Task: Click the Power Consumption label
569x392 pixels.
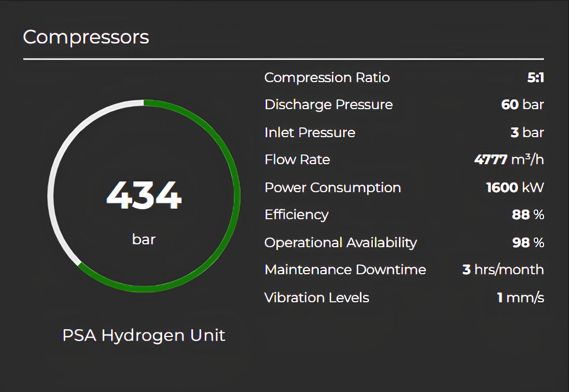Action: (333, 187)
